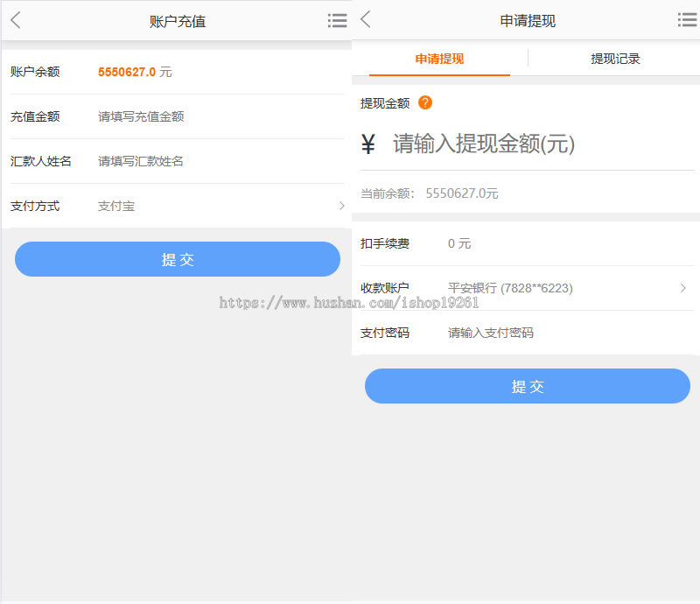
Task: Open the list menu on 申请提现 screen
Action: point(687,19)
